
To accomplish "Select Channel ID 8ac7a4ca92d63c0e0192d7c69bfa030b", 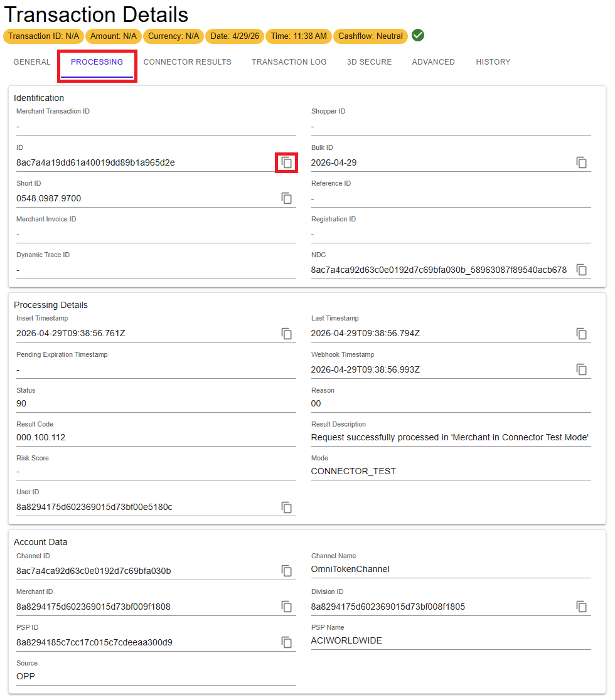I will click(94, 571).
